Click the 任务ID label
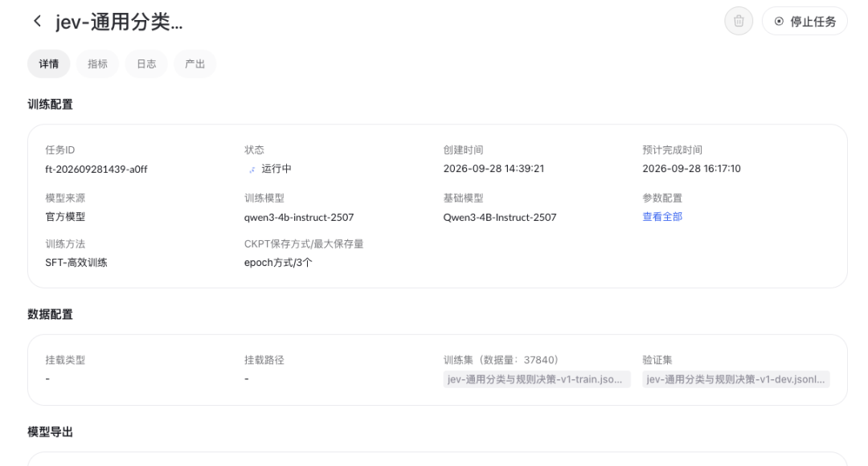 [59, 150]
